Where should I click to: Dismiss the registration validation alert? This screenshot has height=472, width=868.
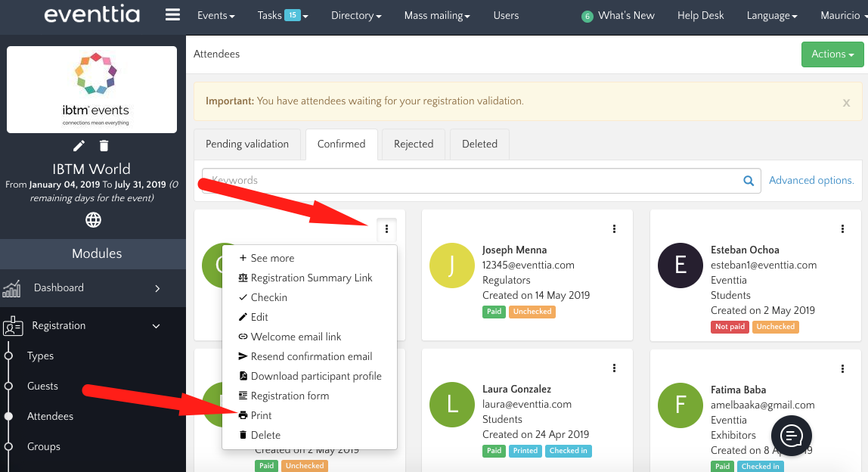pyautogui.click(x=846, y=103)
